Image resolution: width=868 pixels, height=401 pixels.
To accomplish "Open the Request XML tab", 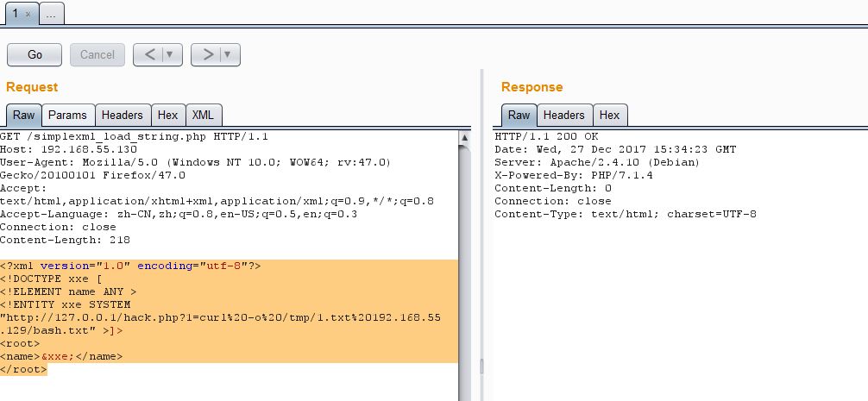I will (x=203, y=115).
